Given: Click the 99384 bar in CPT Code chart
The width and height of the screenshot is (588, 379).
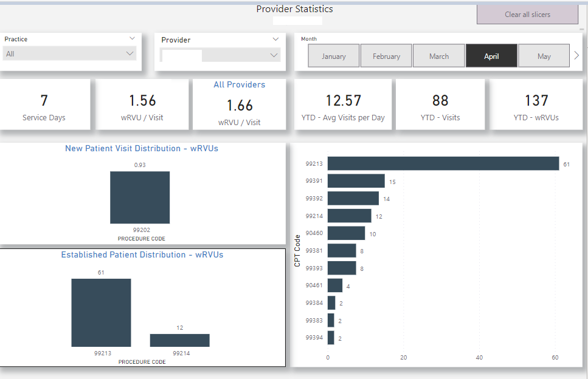Looking at the screenshot, I should click(x=331, y=302).
